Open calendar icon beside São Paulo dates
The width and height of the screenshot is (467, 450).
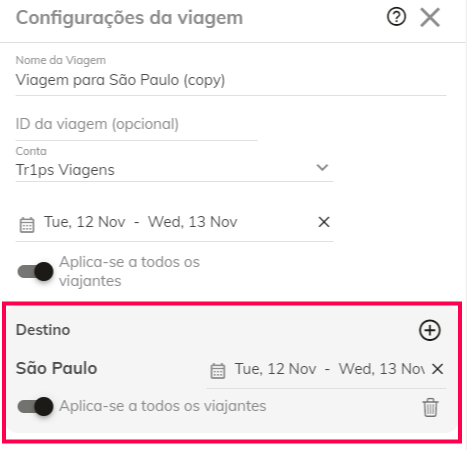click(218, 371)
